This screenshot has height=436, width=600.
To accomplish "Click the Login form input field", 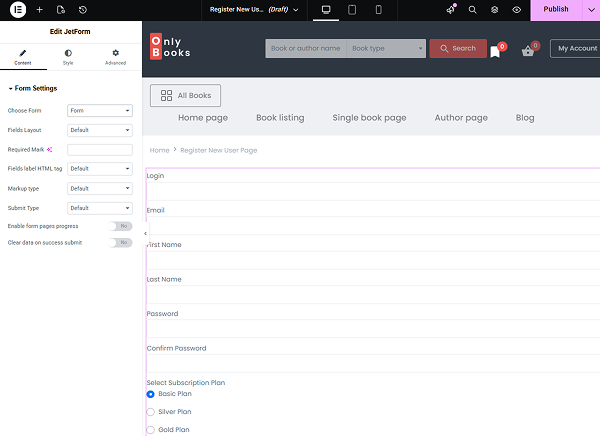I will click(373, 191).
